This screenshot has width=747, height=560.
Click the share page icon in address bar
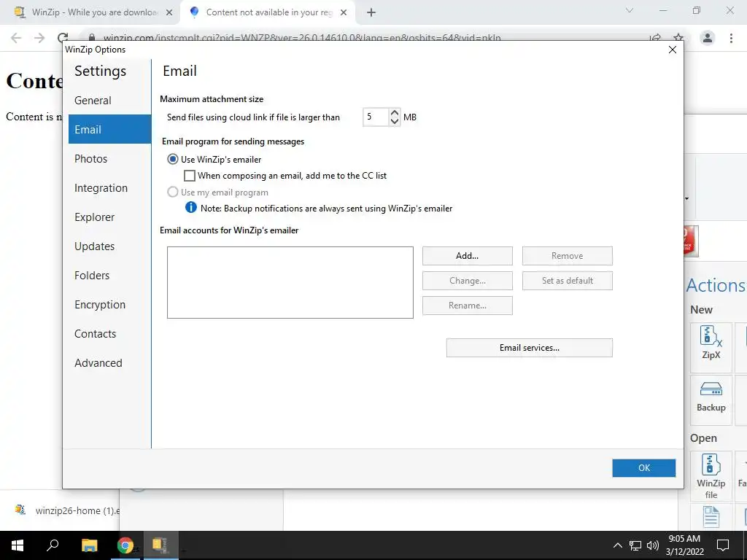655,38
